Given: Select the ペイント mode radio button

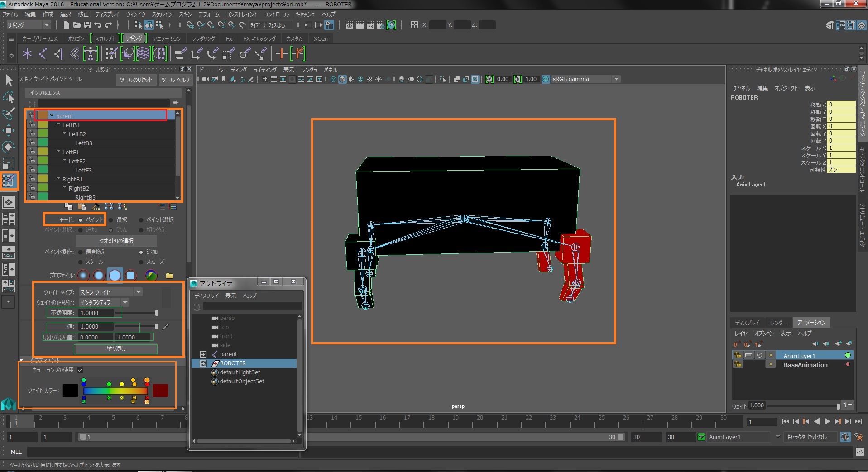Looking at the screenshot, I should (81, 220).
